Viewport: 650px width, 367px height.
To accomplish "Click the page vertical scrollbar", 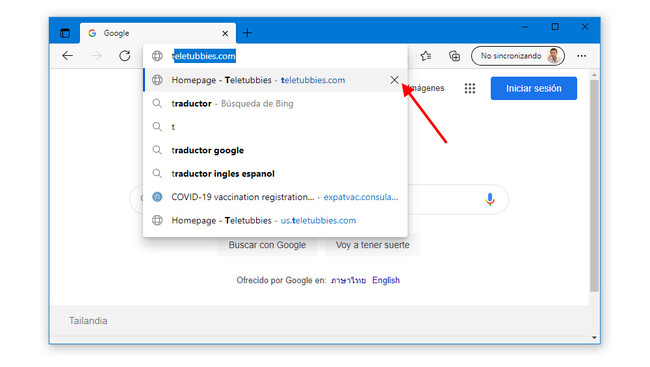I will (594, 185).
